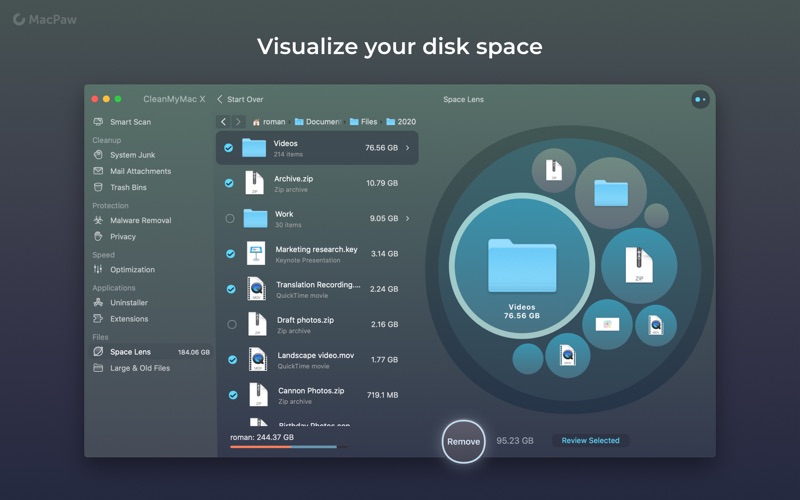
Task: Open the Privacy module
Action: coord(122,237)
